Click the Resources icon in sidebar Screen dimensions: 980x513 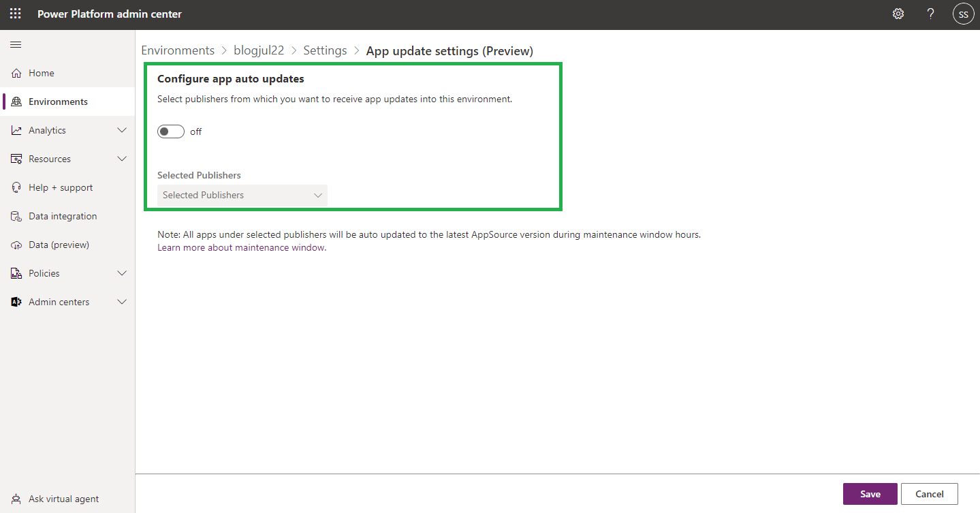click(16, 159)
